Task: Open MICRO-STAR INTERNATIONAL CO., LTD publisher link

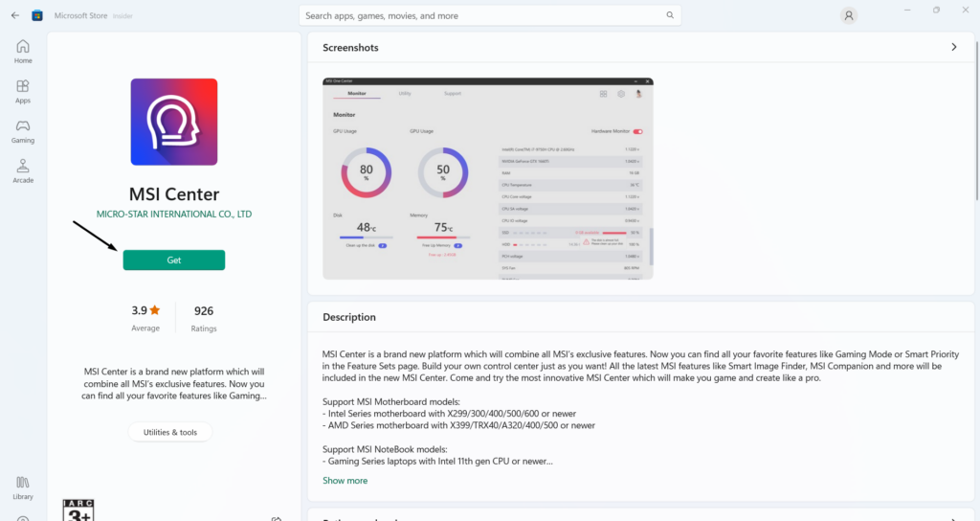Action: [x=174, y=215]
